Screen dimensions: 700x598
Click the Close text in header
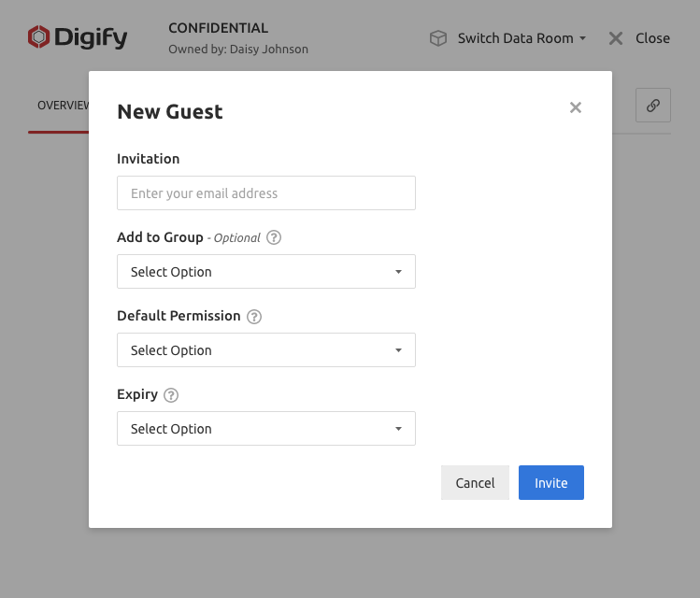tap(652, 38)
